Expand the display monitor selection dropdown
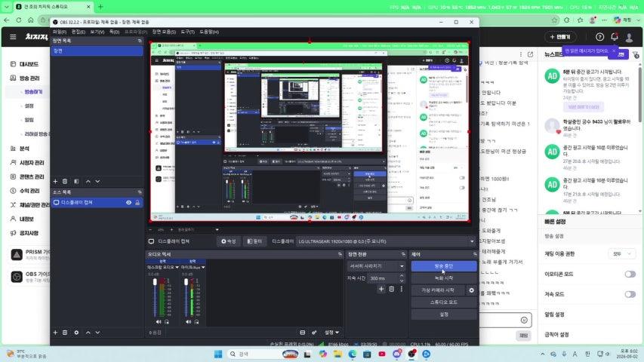Viewport: 644px width, 362px height. tap(385, 241)
